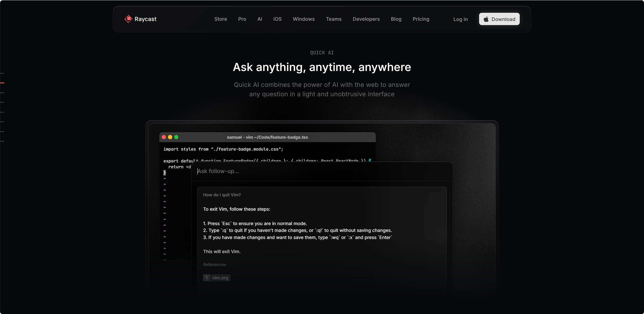The image size is (644, 314).
Task: Click the yellow minimize dot of vim window
Action: (170, 137)
